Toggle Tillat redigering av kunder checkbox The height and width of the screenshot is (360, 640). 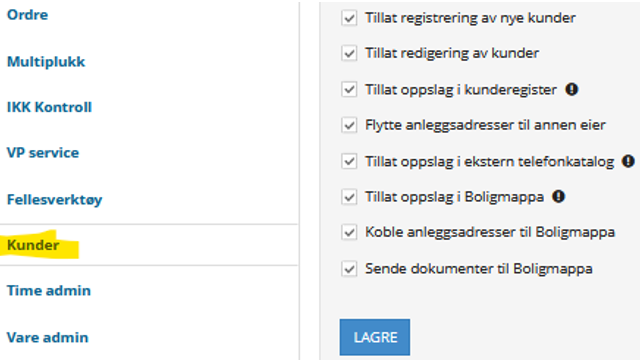pos(349,53)
